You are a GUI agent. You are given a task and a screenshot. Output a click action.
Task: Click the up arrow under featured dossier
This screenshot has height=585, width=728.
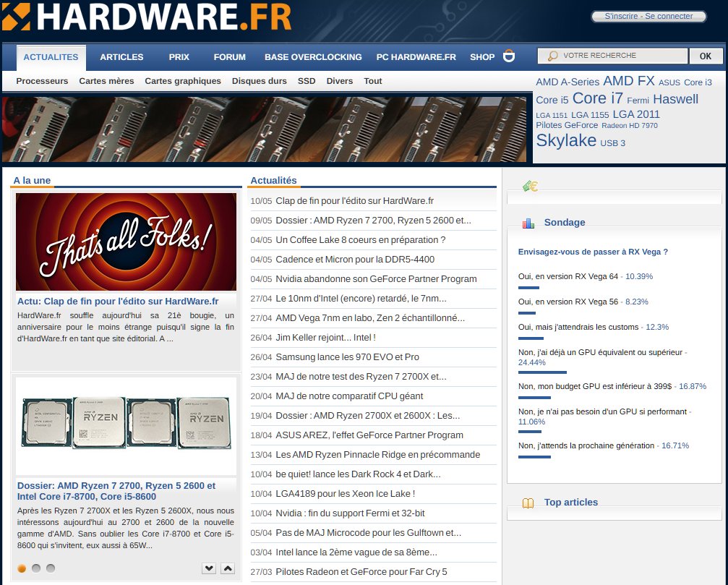point(227,568)
